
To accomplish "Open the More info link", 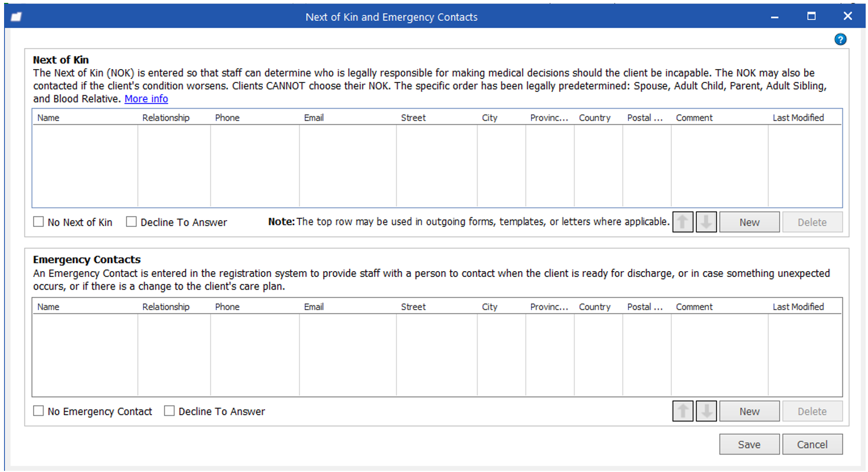I will (146, 99).
